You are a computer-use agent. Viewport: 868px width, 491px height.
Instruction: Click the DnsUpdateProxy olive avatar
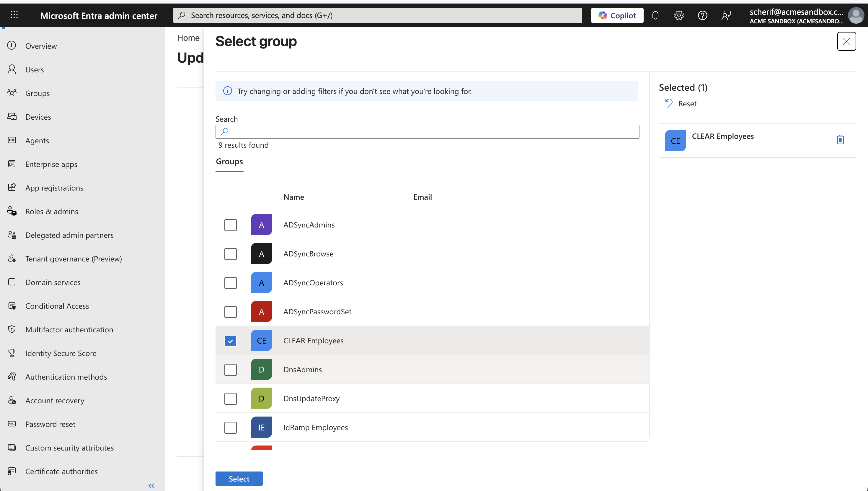click(x=262, y=399)
